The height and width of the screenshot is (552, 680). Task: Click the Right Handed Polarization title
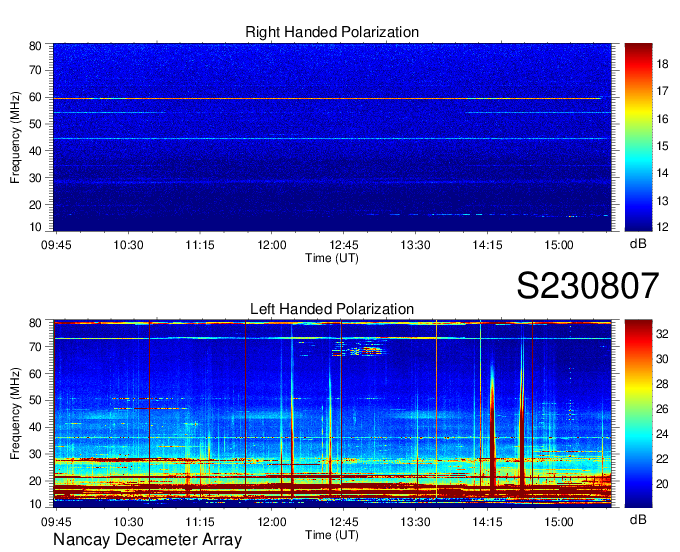point(332,32)
